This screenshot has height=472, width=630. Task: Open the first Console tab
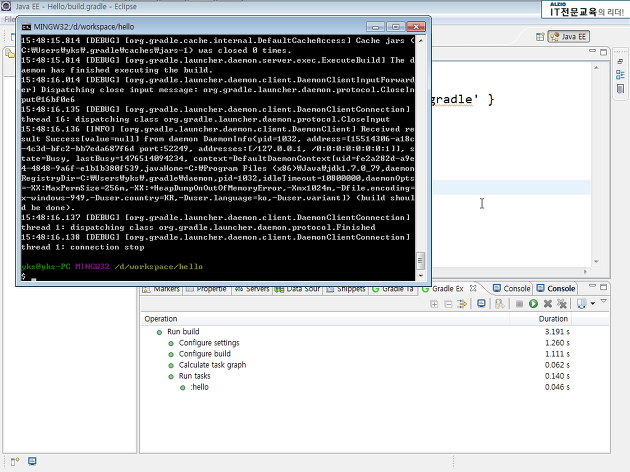pyautogui.click(x=511, y=288)
